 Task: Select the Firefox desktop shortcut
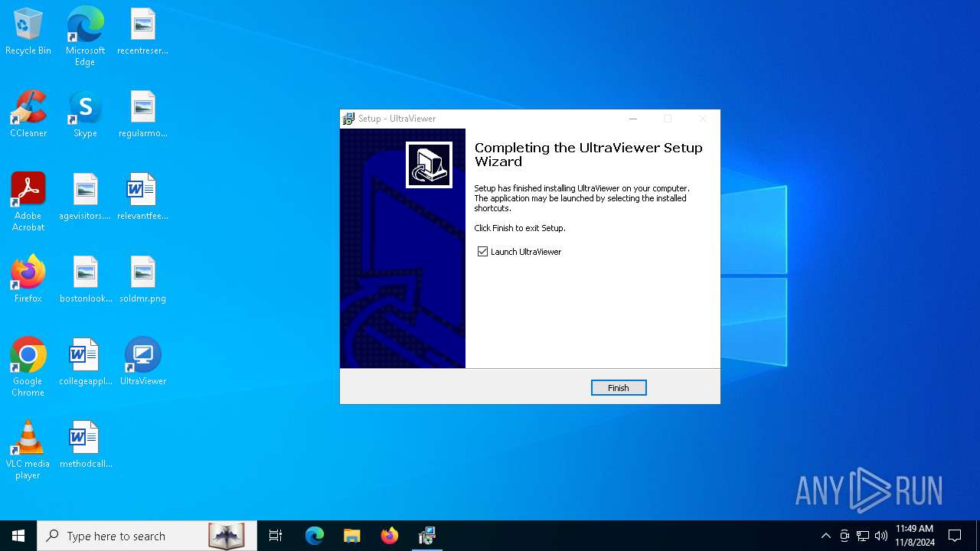pos(28,279)
